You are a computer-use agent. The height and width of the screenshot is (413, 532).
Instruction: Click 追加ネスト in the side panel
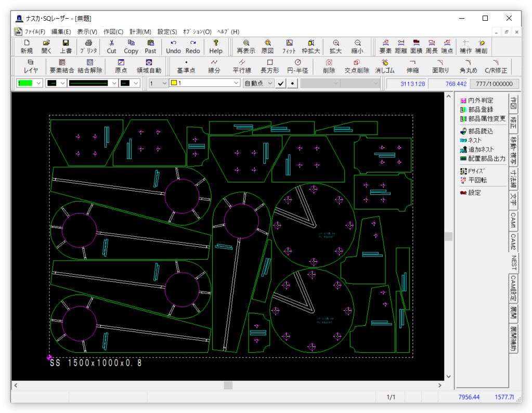477,150
